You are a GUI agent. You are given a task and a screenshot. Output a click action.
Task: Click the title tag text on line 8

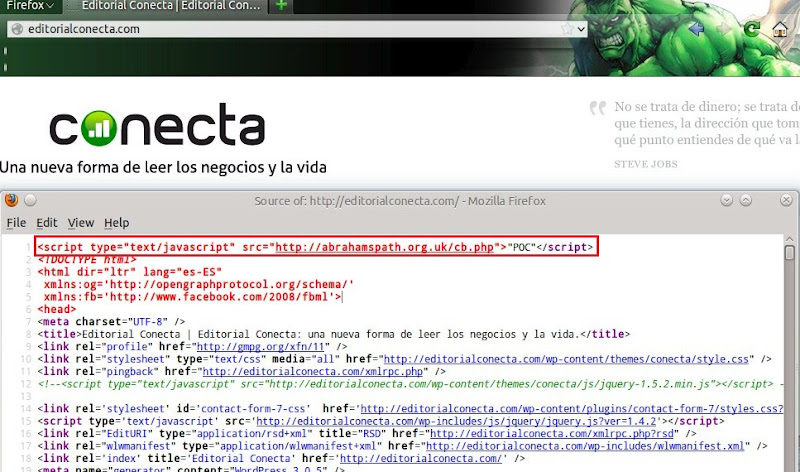[x=334, y=335]
